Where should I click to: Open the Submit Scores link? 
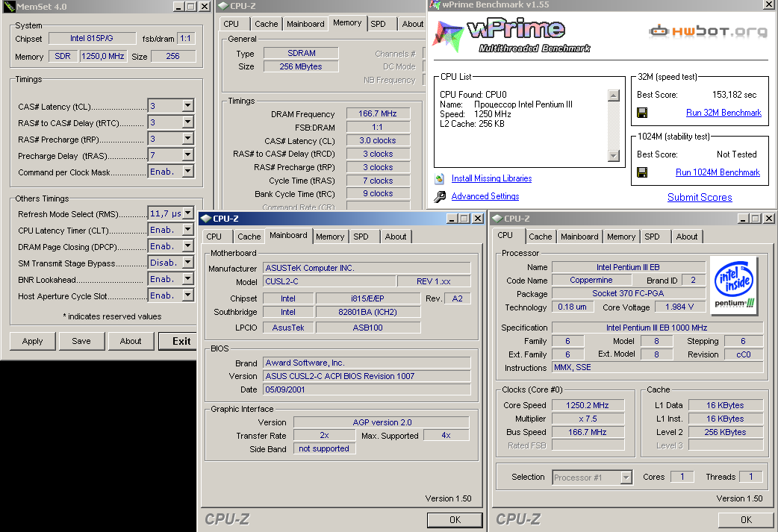point(700,197)
